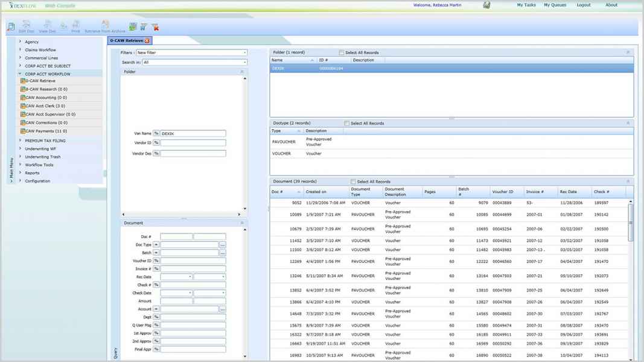Click the green grid icon in the toolbar
644x362 pixels.
point(133,27)
